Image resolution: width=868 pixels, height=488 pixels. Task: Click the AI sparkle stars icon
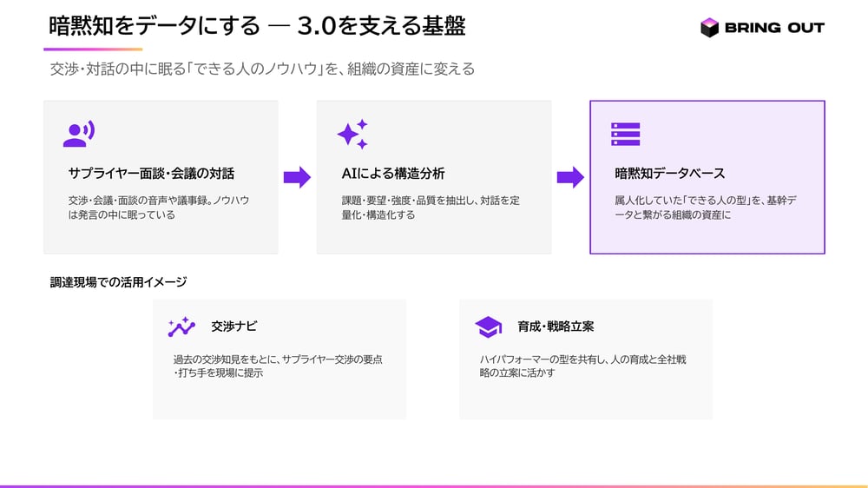tap(352, 134)
